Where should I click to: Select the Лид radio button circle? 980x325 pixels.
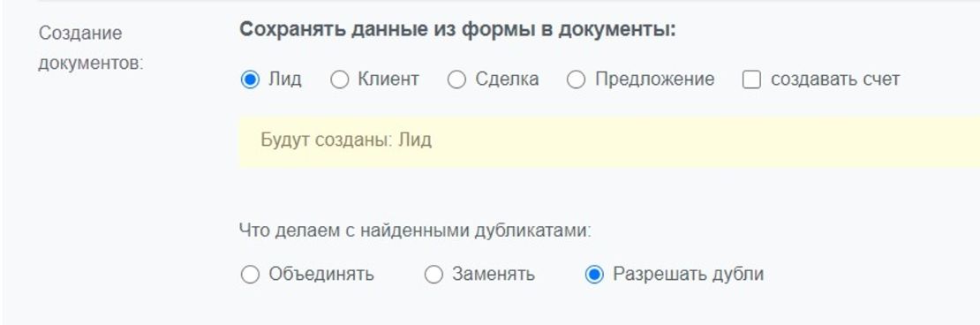click(250, 80)
